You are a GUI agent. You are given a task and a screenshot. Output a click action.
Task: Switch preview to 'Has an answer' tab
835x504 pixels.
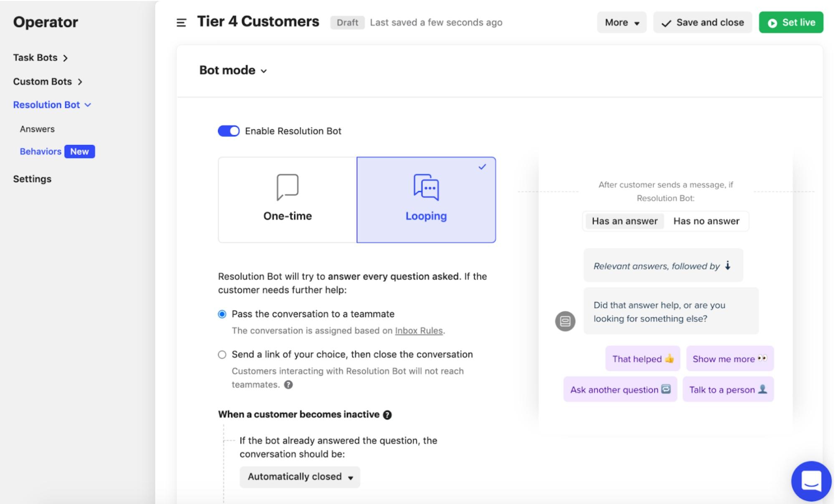[625, 221]
